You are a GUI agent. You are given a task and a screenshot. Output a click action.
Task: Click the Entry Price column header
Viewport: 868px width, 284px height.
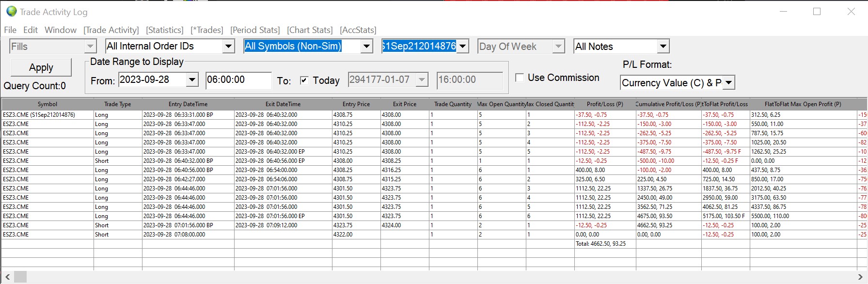click(x=356, y=104)
